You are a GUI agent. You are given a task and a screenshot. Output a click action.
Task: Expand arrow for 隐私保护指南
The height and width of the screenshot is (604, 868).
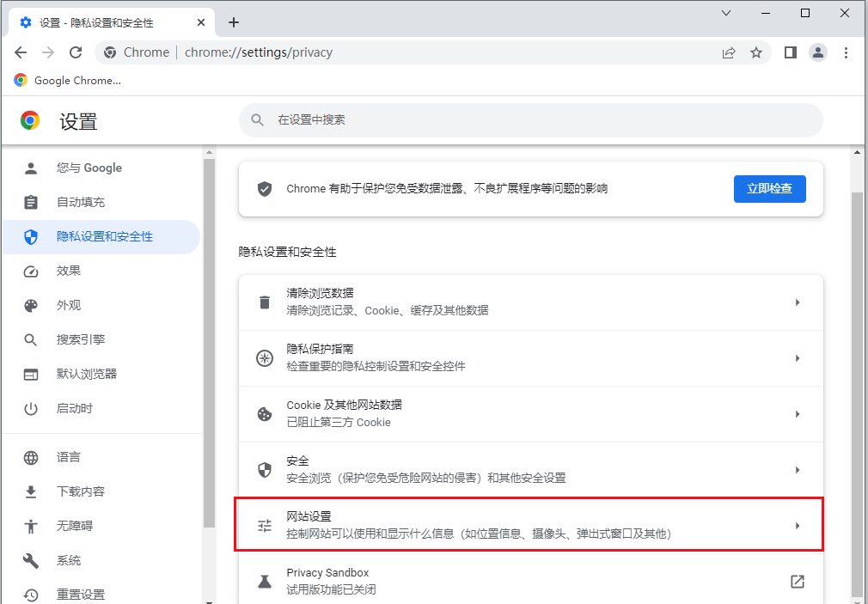[798, 358]
